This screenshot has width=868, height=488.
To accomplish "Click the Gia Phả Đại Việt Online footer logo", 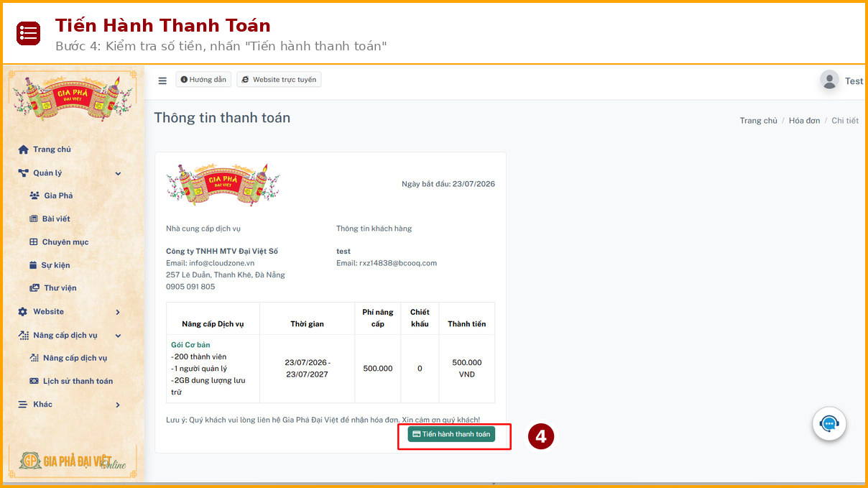I will tap(73, 461).
